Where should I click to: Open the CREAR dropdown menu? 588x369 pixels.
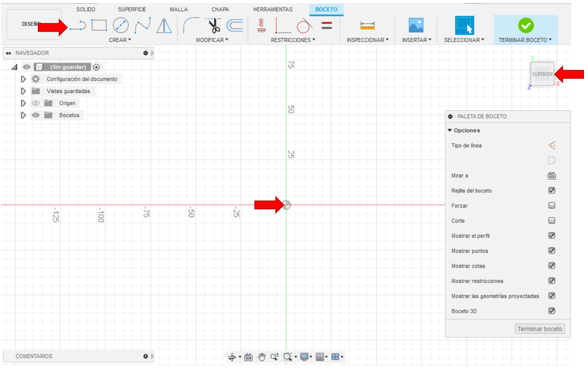pyautogui.click(x=120, y=40)
